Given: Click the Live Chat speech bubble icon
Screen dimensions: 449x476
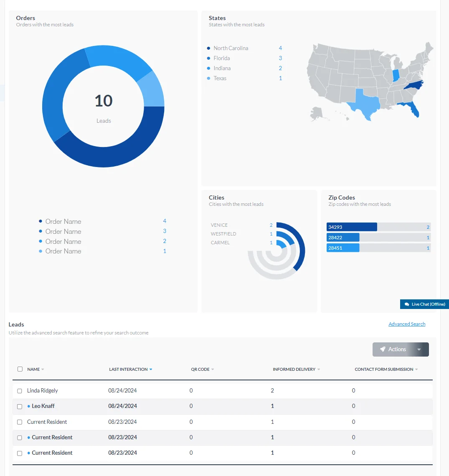Looking at the screenshot, I should [407, 304].
